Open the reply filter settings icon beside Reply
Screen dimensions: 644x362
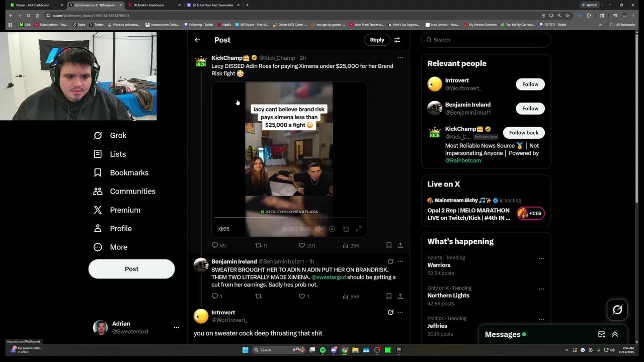397,40
